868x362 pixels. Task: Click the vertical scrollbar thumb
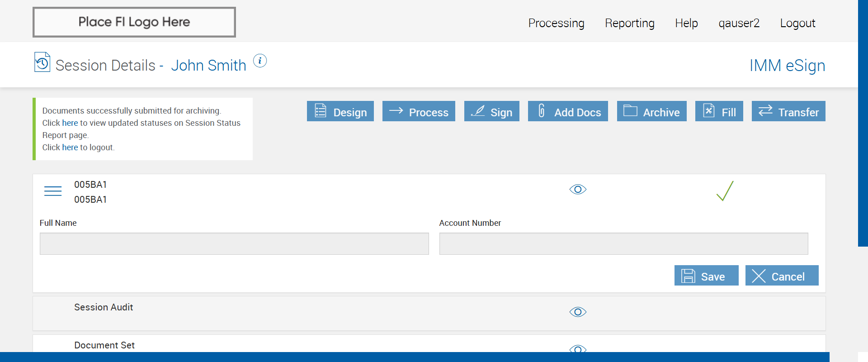click(863, 123)
